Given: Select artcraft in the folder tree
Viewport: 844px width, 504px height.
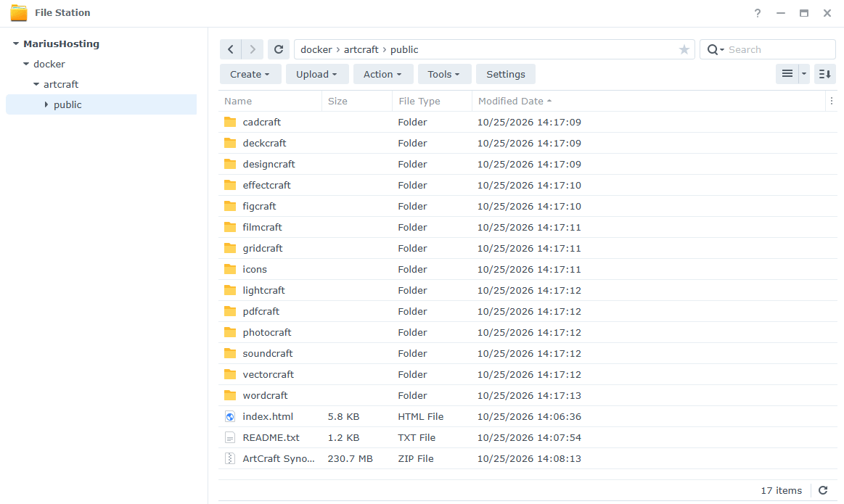Looking at the screenshot, I should [61, 84].
